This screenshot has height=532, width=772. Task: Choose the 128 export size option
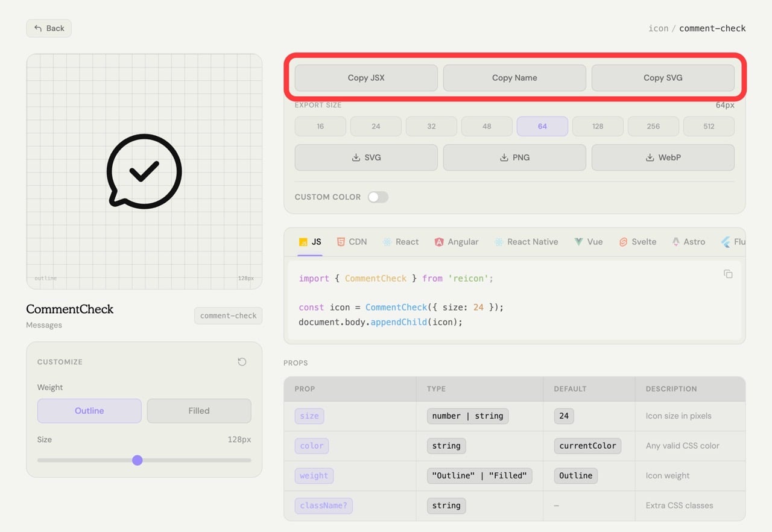pyautogui.click(x=598, y=127)
